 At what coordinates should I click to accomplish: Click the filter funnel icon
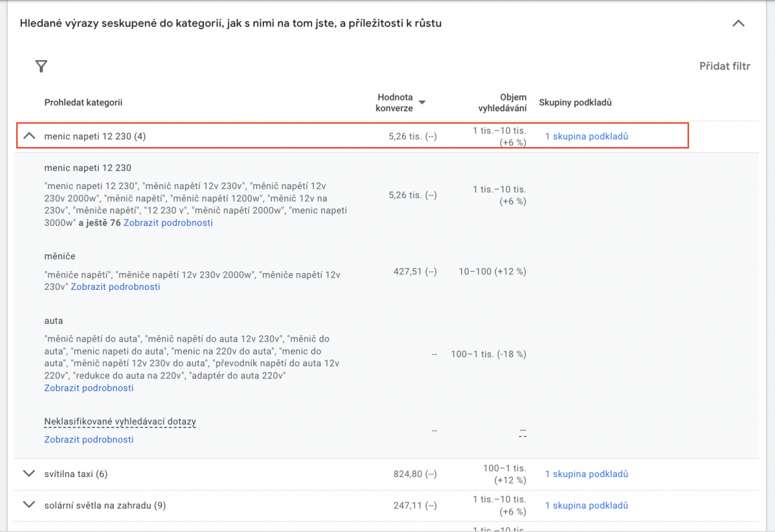point(41,66)
